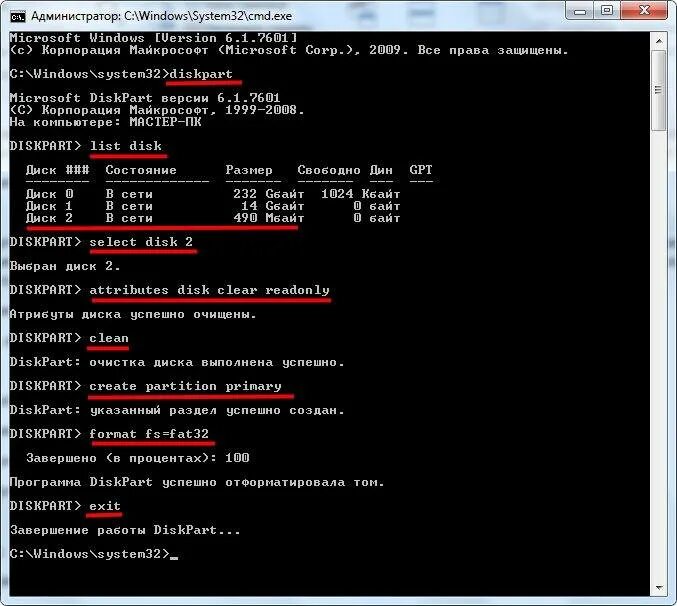
Task: Click the 'Диск 0' row
Action: click(x=213, y=194)
